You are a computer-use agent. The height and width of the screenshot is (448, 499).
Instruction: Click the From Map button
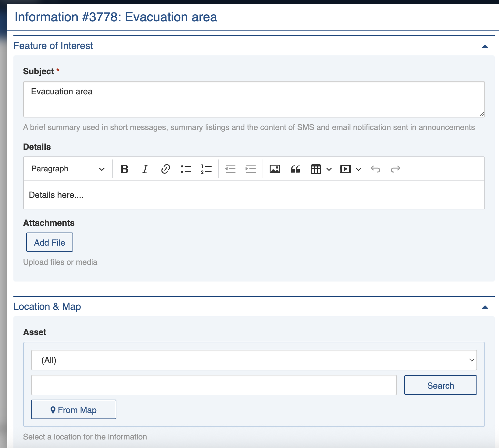pos(74,410)
